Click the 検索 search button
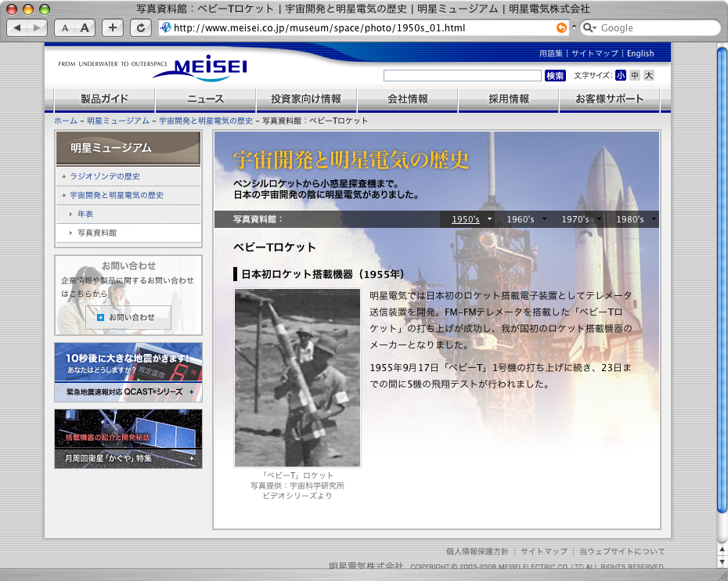This screenshot has width=728, height=581. coord(555,76)
